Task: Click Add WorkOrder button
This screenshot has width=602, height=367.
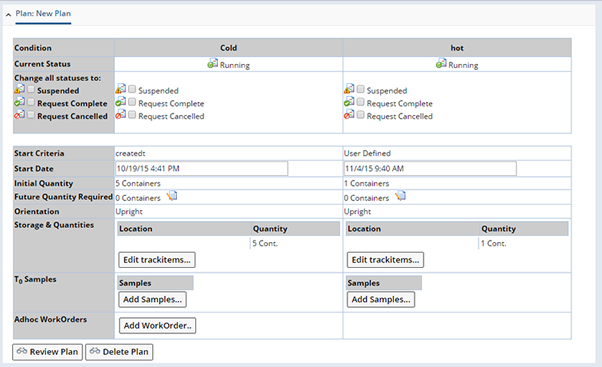Action: pos(157,326)
